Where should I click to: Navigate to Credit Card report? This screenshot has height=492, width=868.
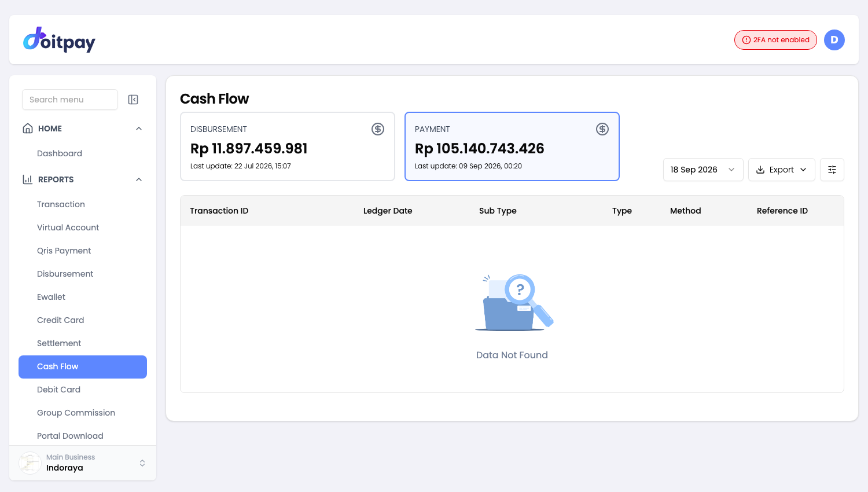tap(60, 320)
